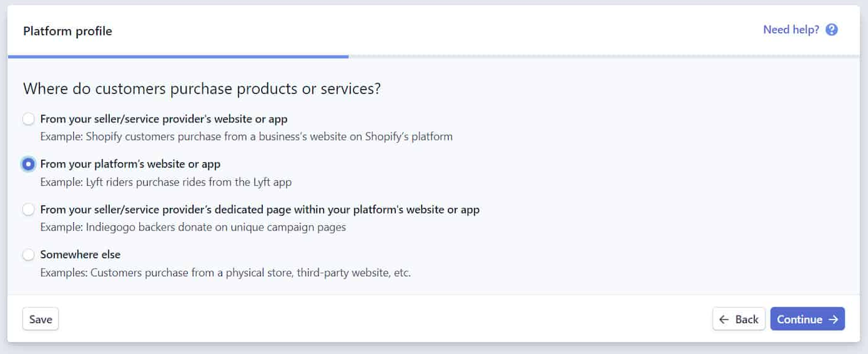868x354 pixels.
Task: Click the Indiegogo backers example text
Action: (193, 227)
